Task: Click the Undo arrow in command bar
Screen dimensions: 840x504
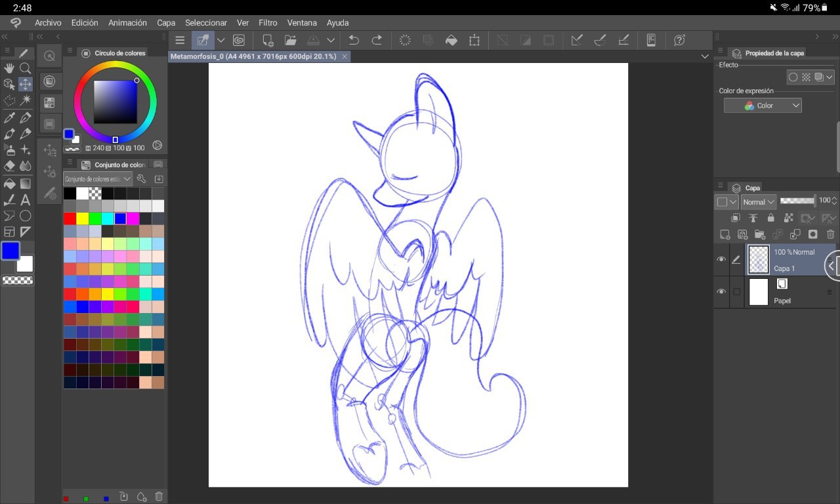Action: [354, 40]
